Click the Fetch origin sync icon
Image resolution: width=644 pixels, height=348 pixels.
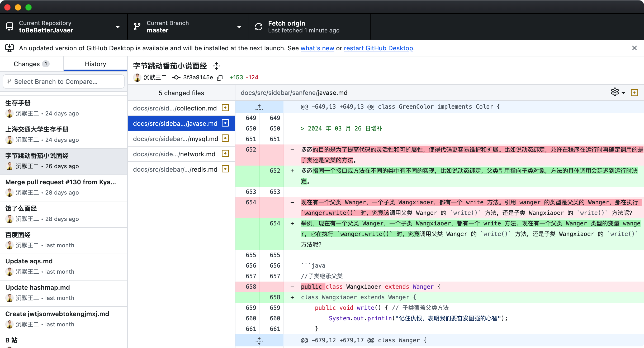259,27
